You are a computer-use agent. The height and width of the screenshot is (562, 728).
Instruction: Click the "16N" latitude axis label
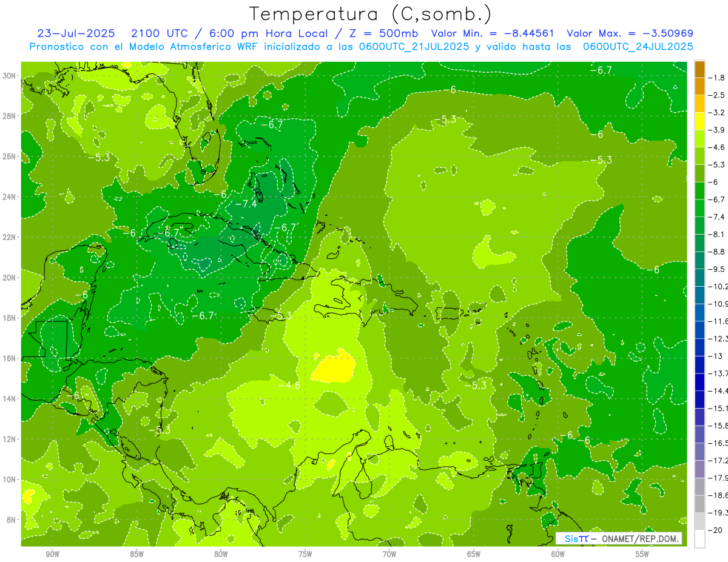(x=10, y=358)
